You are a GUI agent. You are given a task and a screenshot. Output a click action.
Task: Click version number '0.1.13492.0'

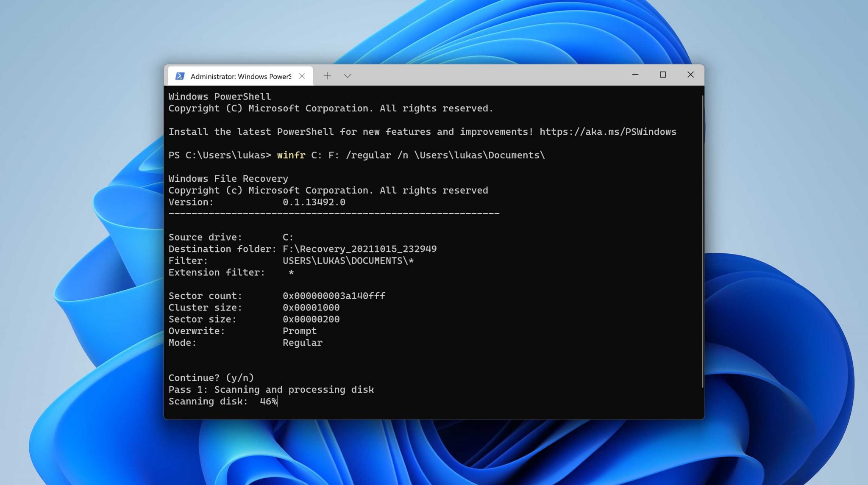pyautogui.click(x=314, y=202)
